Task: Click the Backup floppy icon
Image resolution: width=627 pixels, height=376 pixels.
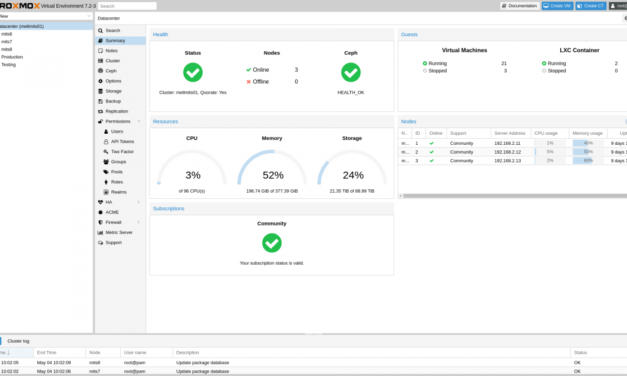Action: [x=100, y=101]
